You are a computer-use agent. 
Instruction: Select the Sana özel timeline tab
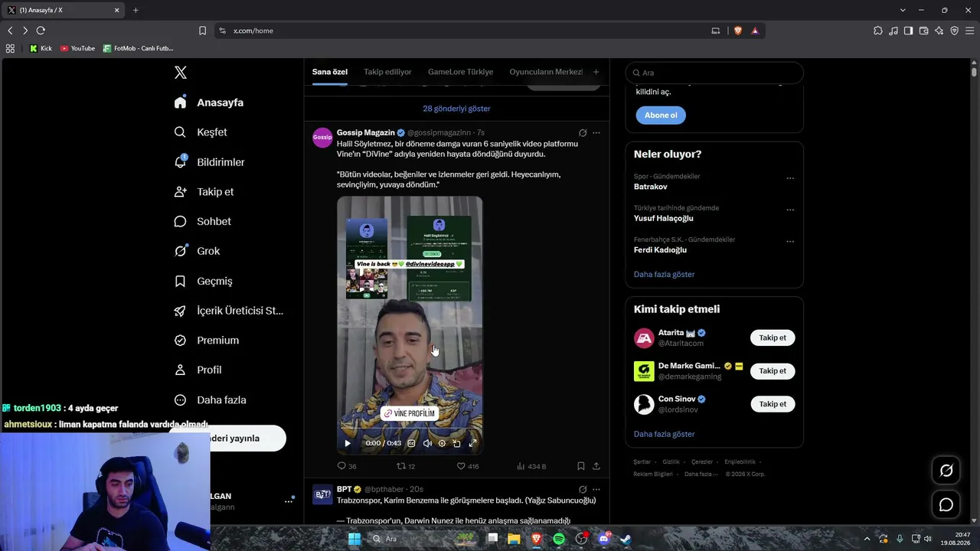point(330,72)
